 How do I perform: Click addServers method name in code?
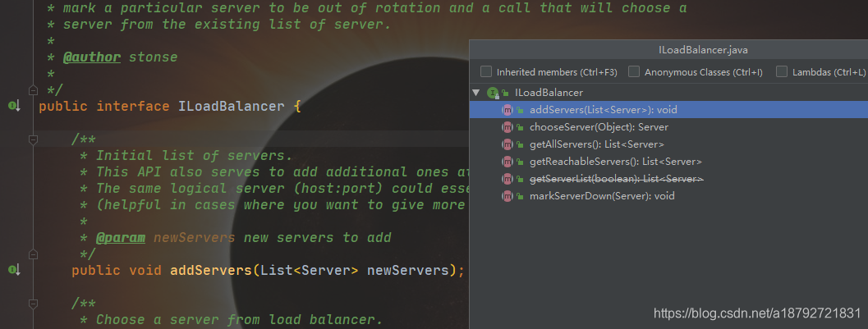211,271
